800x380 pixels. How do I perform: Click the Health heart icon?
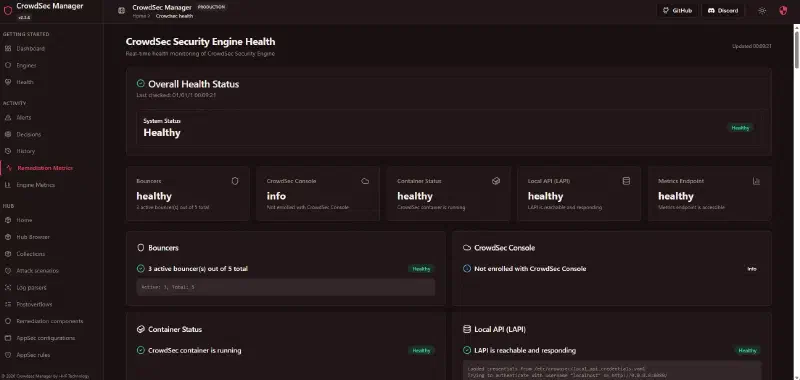pyautogui.click(x=8, y=82)
